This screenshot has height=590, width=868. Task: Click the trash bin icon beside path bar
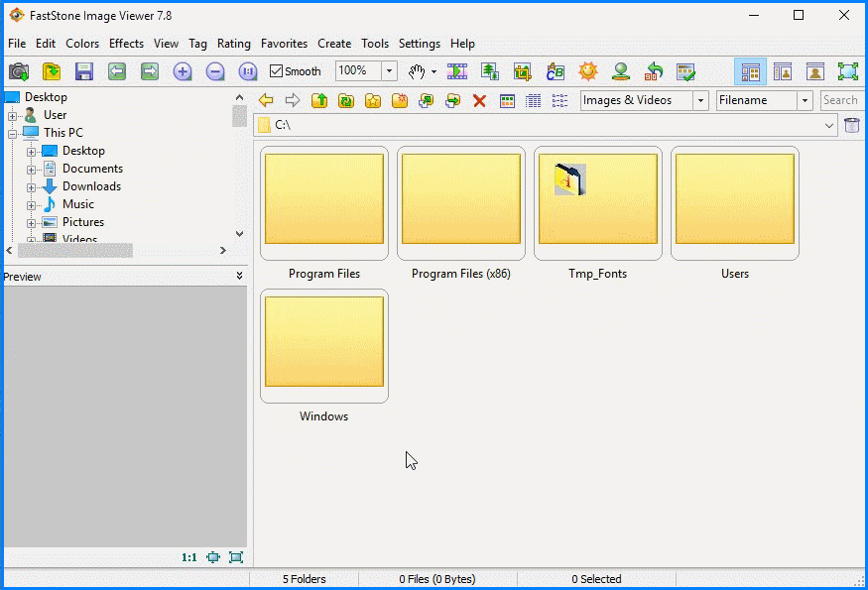pyautogui.click(x=852, y=125)
